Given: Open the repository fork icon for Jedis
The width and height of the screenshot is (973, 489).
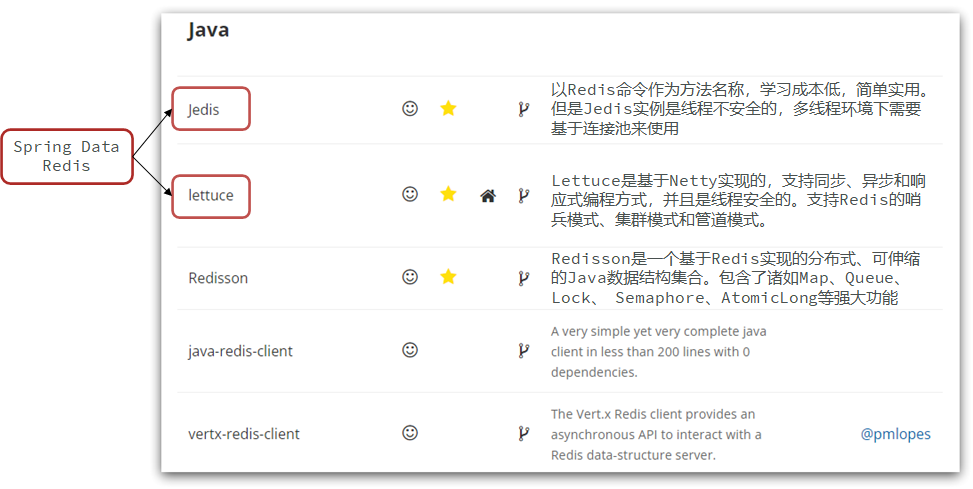Looking at the screenshot, I should tap(524, 109).
